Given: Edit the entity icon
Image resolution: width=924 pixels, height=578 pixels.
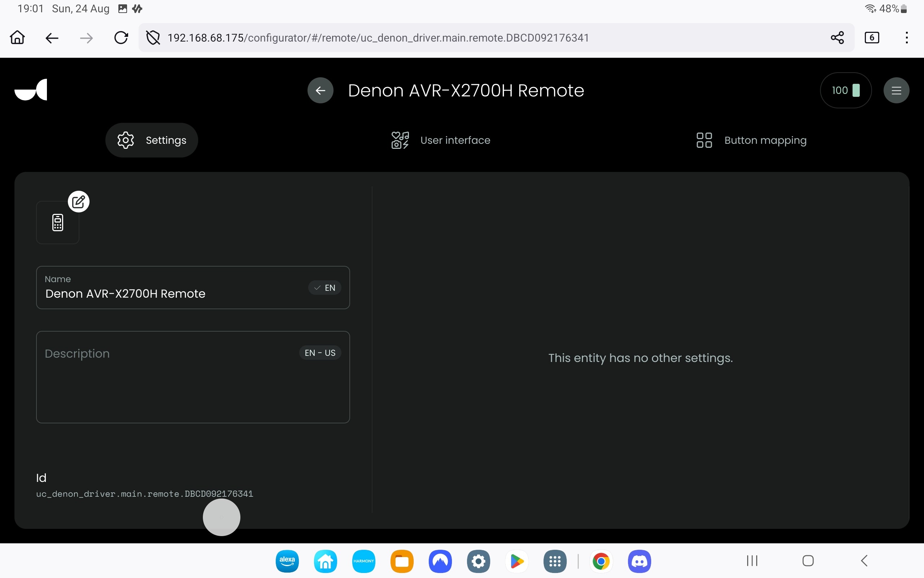Looking at the screenshot, I should tap(79, 202).
